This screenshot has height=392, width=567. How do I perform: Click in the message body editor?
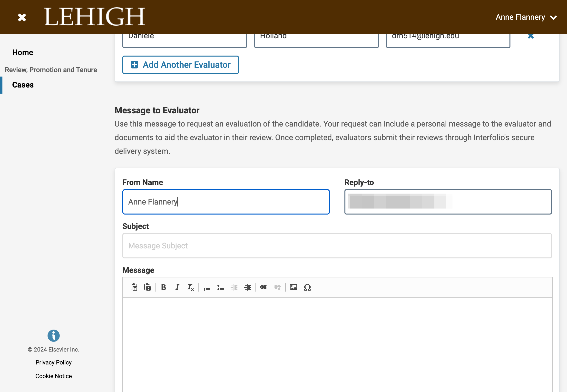pos(337,345)
